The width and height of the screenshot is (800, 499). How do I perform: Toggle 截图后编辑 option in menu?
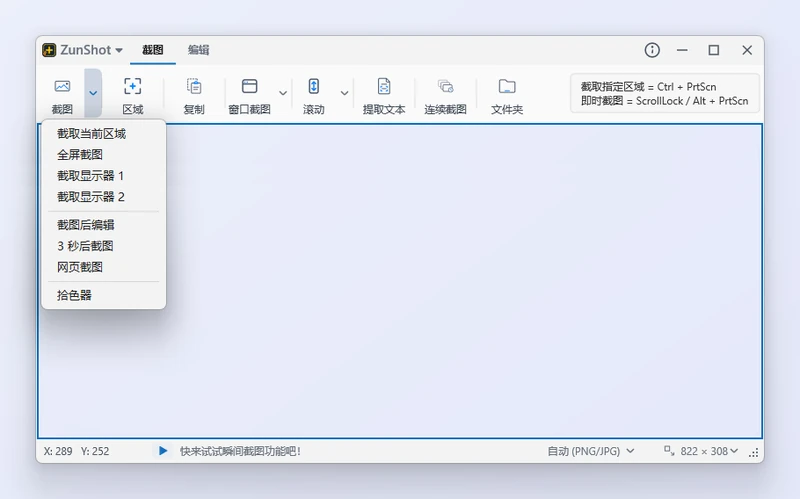click(104, 225)
